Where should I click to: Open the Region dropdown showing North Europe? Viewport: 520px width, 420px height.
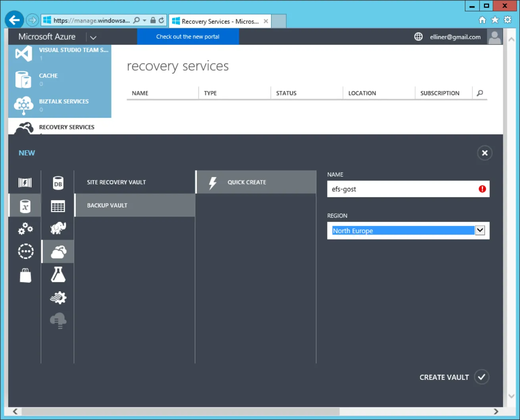[x=408, y=230]
